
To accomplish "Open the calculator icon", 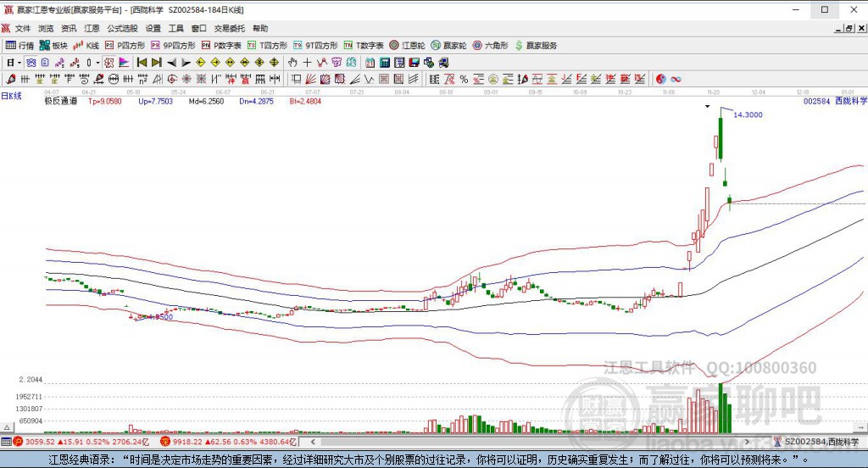I will point(385,63).
